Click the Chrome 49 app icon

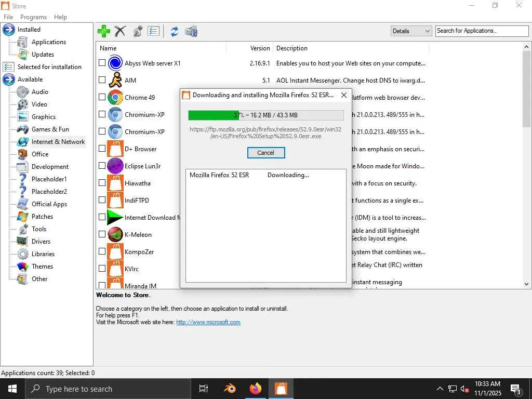(115, 97)
